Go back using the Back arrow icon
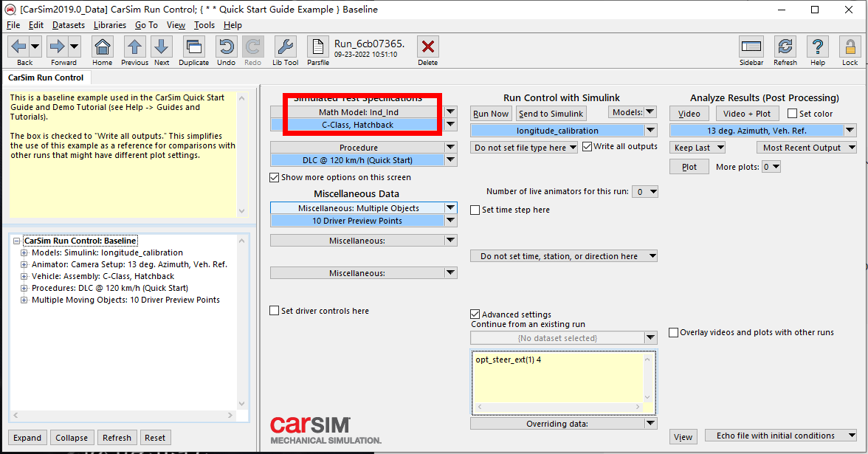Screen dimensions: 868x454 point(18,47)
